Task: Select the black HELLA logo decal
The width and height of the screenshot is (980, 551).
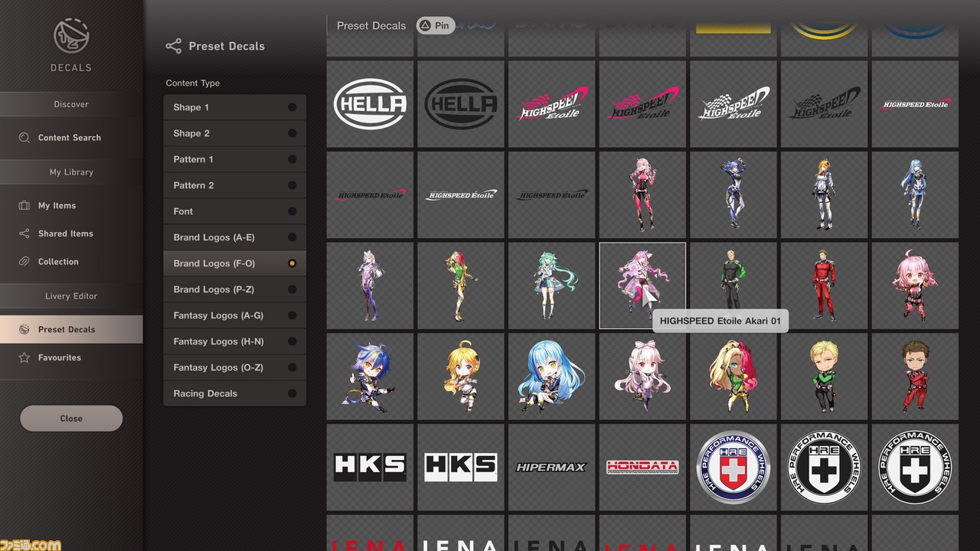Action: [462, 104]
